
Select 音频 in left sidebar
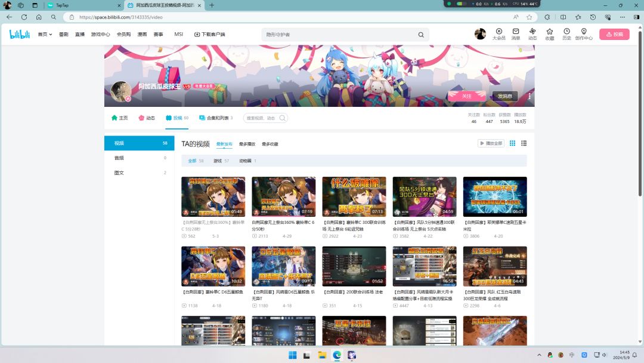(119, 158)
